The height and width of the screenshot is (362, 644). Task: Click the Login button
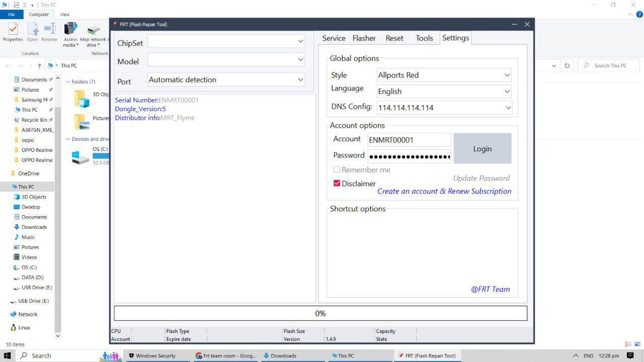click(482, 149)
